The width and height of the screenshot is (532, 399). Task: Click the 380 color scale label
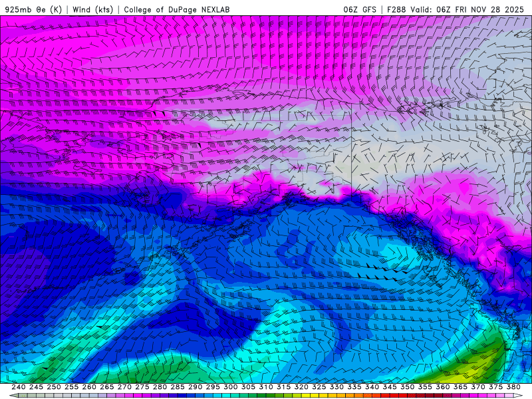coord(513,387)
